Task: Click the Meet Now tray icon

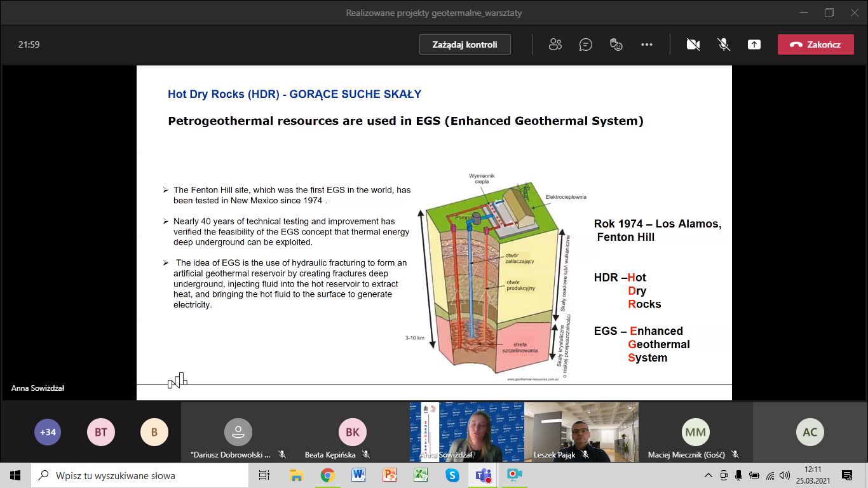Action: (724, 475)
